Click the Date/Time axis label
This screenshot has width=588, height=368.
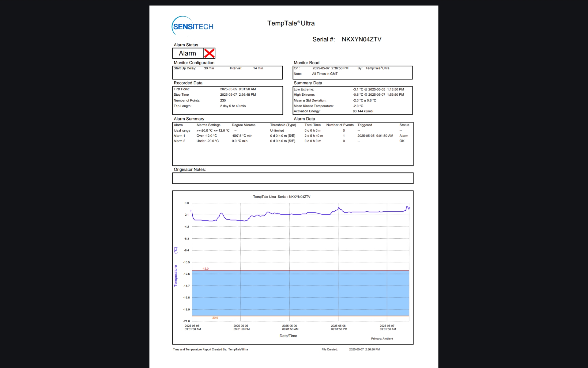click(x=288, y=336)
